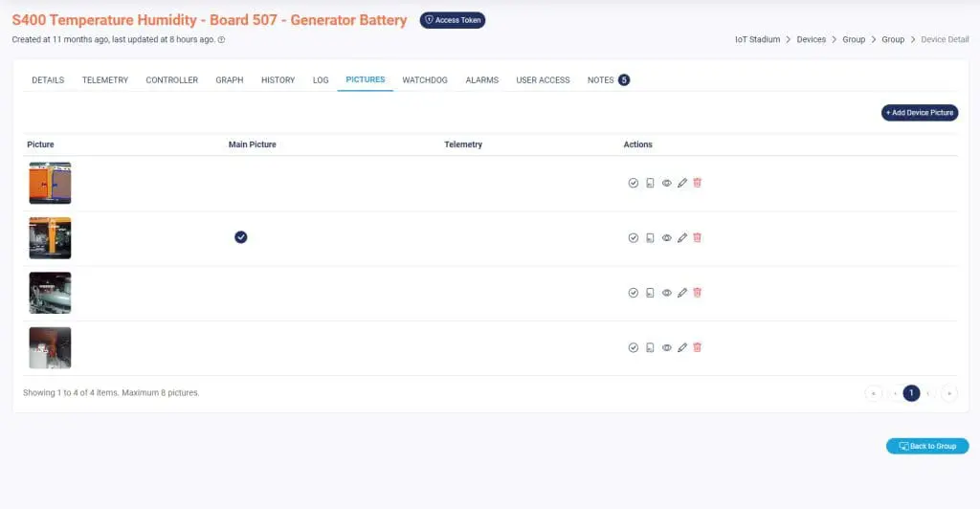
Task: Switch to the Telemetry tab
Action: [104, 80]
